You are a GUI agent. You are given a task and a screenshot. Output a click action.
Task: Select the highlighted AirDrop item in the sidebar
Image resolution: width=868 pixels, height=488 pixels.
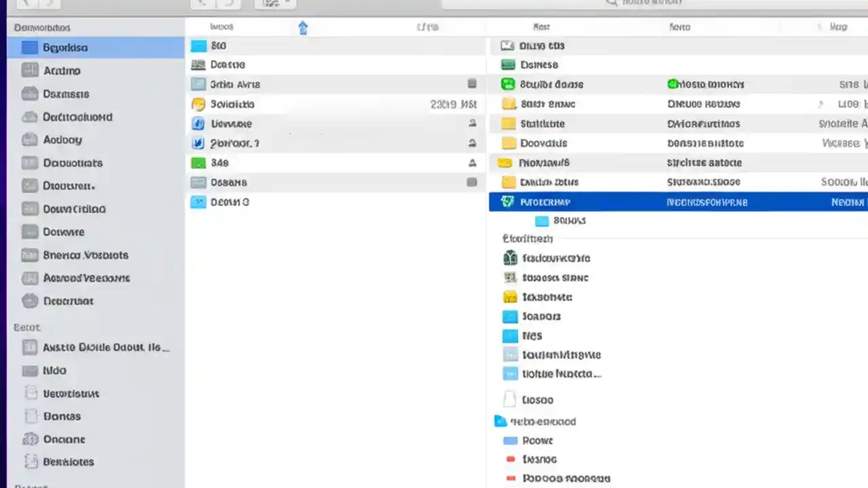point(65,47)
